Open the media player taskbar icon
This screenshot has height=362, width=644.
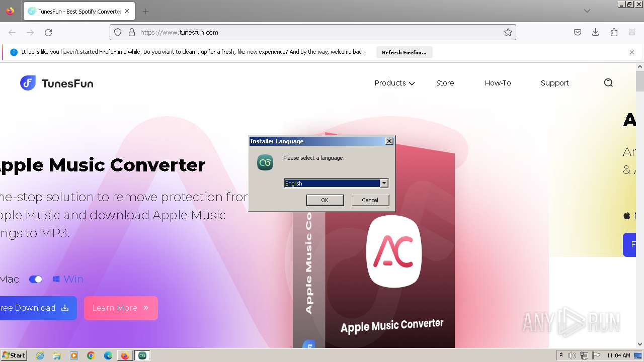(74, 355)
